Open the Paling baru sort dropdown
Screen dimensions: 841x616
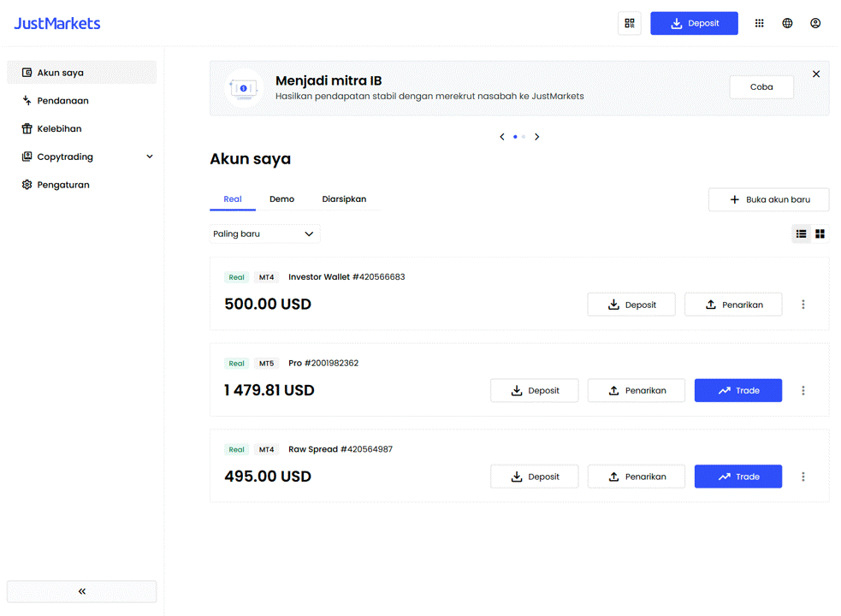[x=264, y=234]
